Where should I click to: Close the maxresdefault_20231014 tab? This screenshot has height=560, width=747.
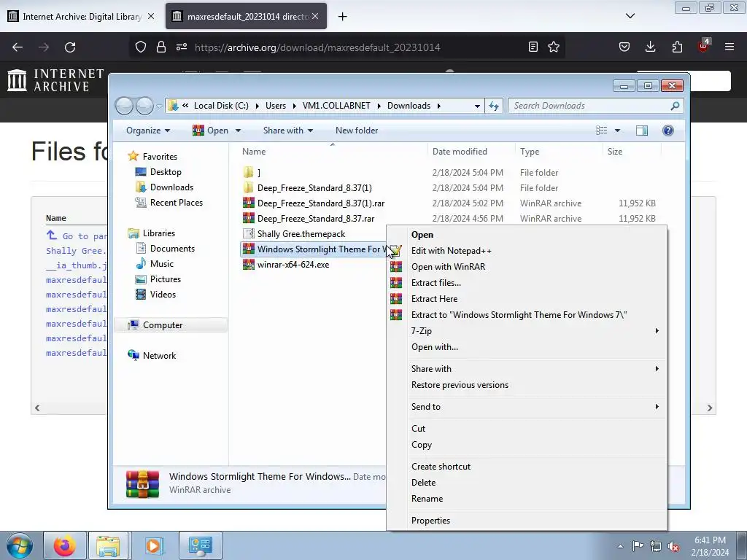coord(315,16)
